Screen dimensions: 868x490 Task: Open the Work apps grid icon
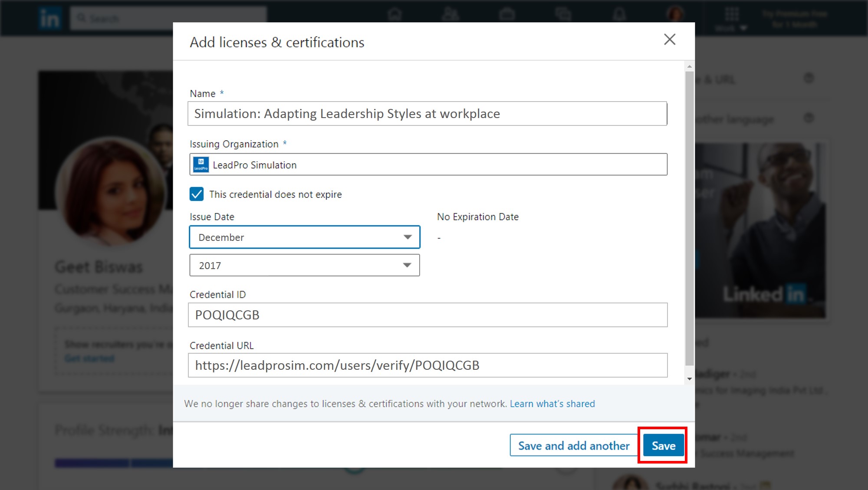click(x=732, y=15)
